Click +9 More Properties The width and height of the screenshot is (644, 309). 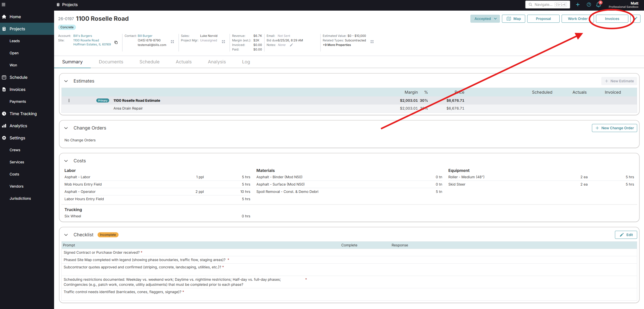point(337,45)
